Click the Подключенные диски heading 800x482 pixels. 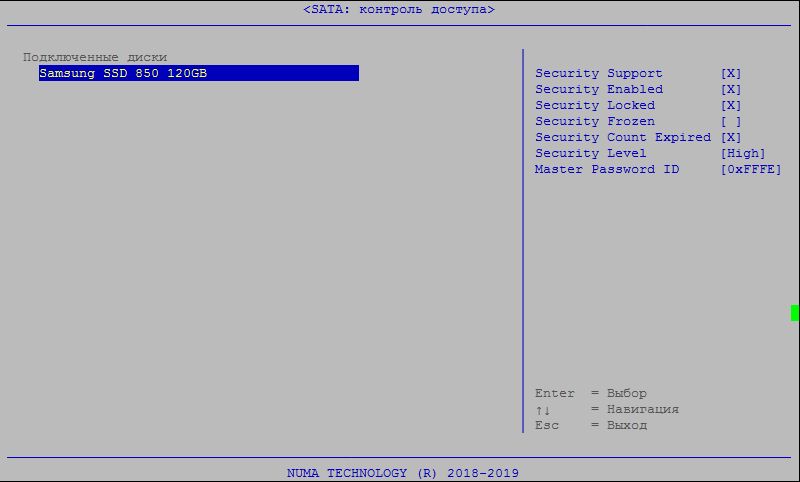95,57
